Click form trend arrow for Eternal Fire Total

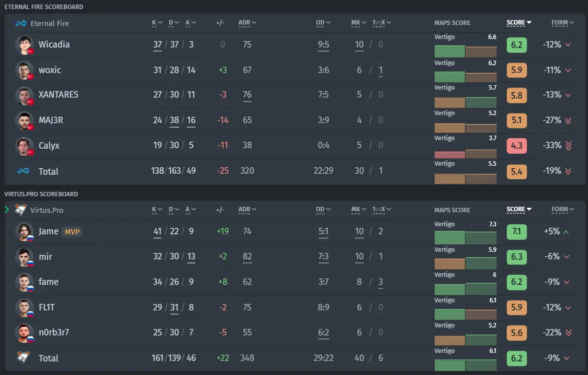pyautogui.click(x=568, y=171)
